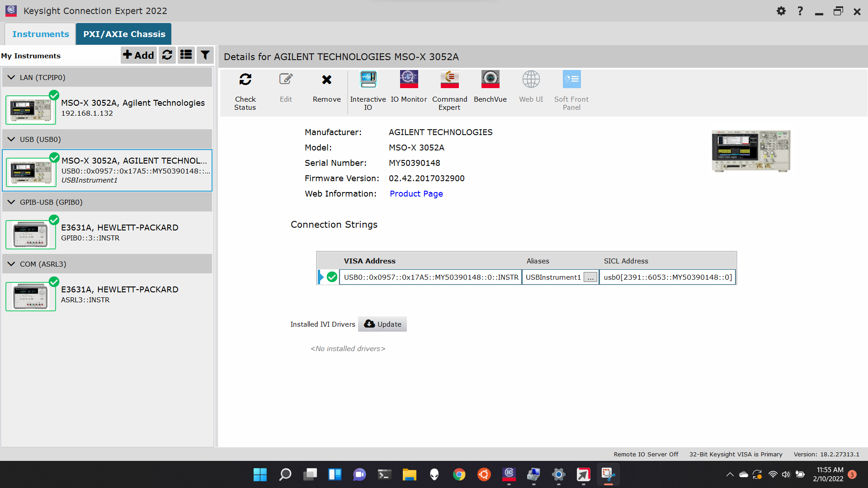Viewport: 868px width, 488px height.
Task: Select the Instruments tab
Action: click(41, 34)
